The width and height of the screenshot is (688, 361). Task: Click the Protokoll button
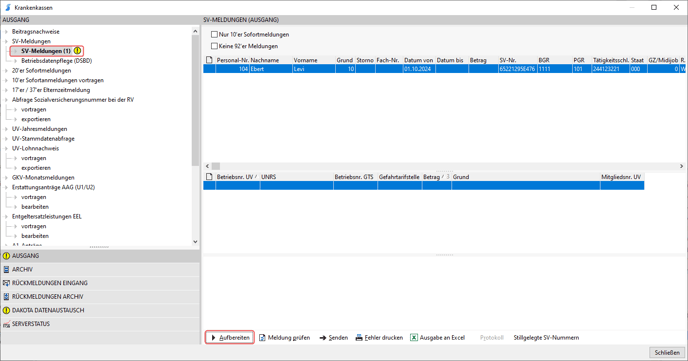pyautogui.click(x=491, y=338)
